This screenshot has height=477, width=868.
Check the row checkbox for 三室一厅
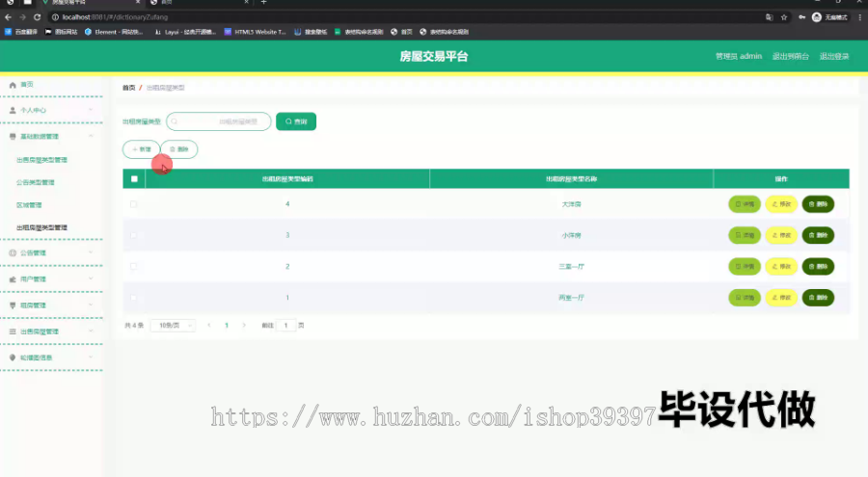[x=133, y=266]
